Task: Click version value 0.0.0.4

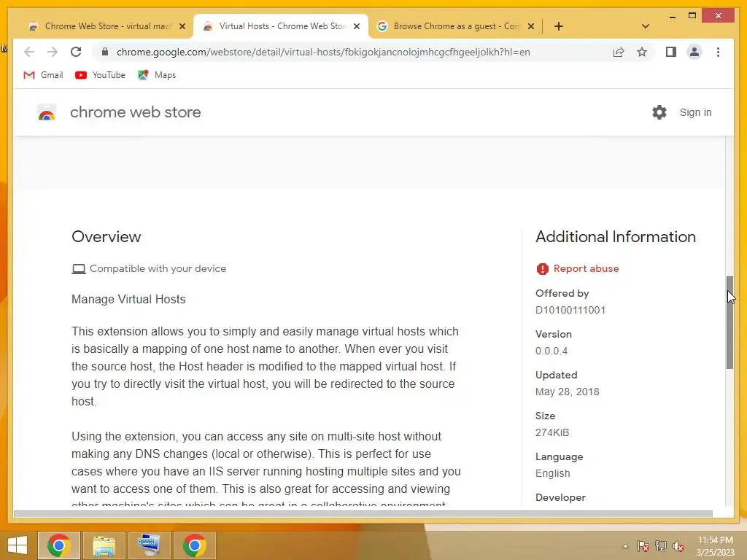Action: pyautogui.click(x=551, y=351)
